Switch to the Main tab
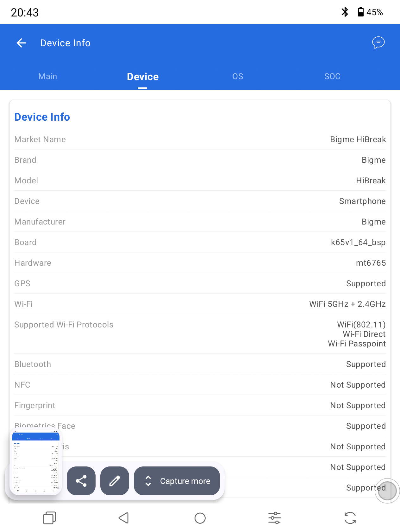The width and height of the screenshot is (400, 532). (x=48, y=76)
